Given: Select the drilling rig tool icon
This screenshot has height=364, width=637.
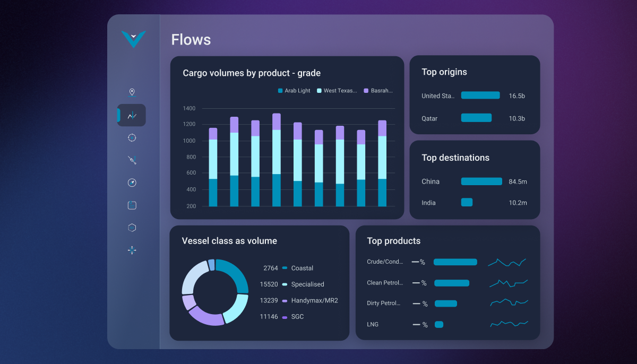Looking at the screenshot, I should [x=132, y=160].
